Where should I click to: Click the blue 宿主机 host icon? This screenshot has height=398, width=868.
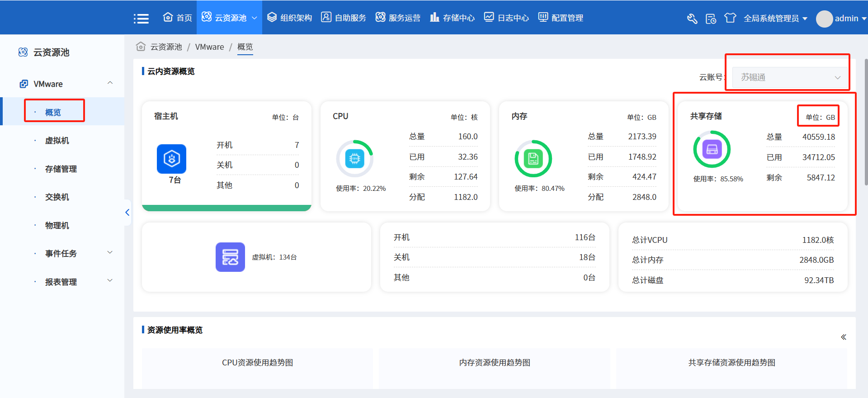[171, 159]
